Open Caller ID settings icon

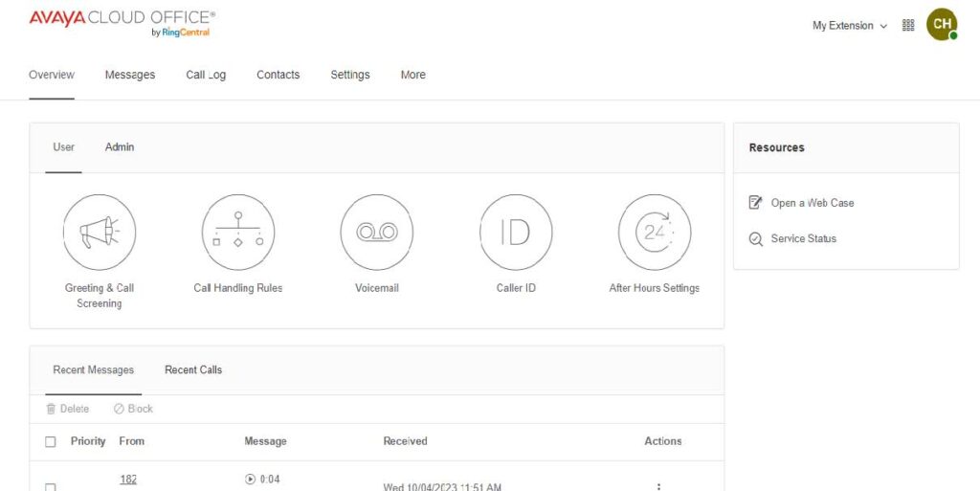(516, 233)
